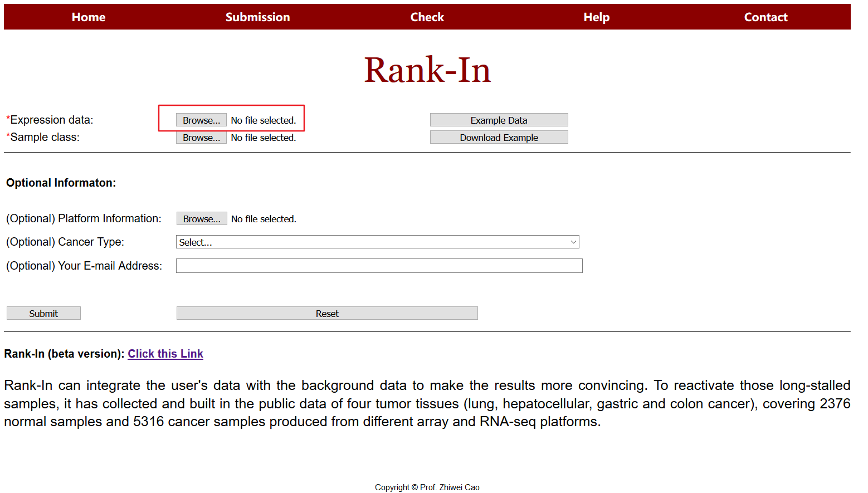Browse for Sample class file
This screenshot has width=868, height=493.
201,138
